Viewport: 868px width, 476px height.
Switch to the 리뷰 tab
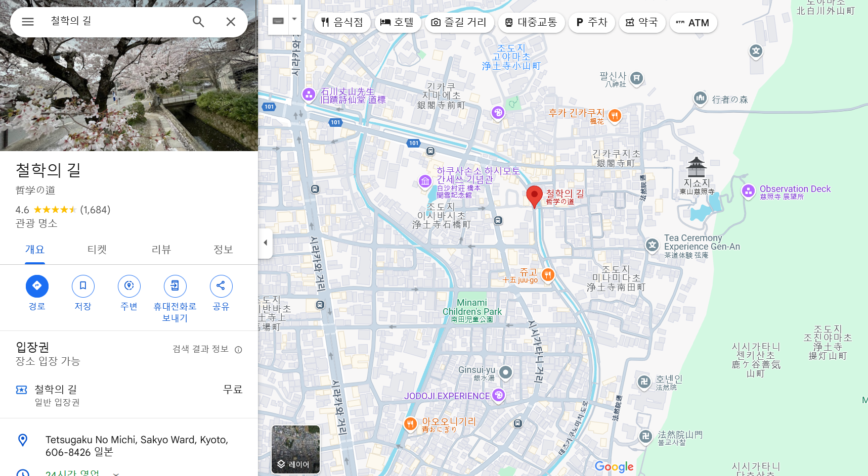pos(161,250)
